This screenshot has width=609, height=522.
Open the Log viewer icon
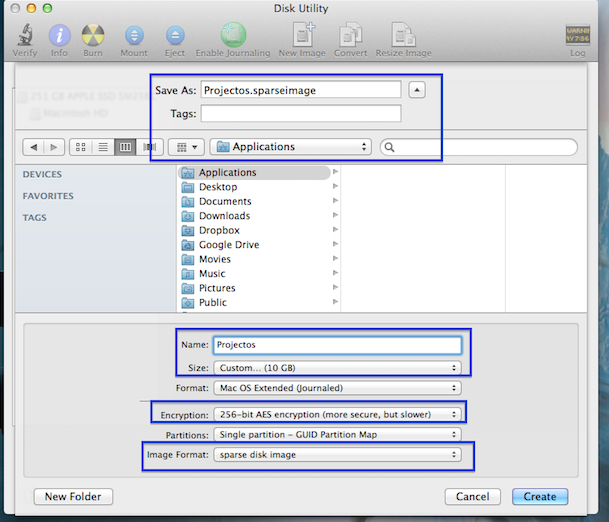578,37
